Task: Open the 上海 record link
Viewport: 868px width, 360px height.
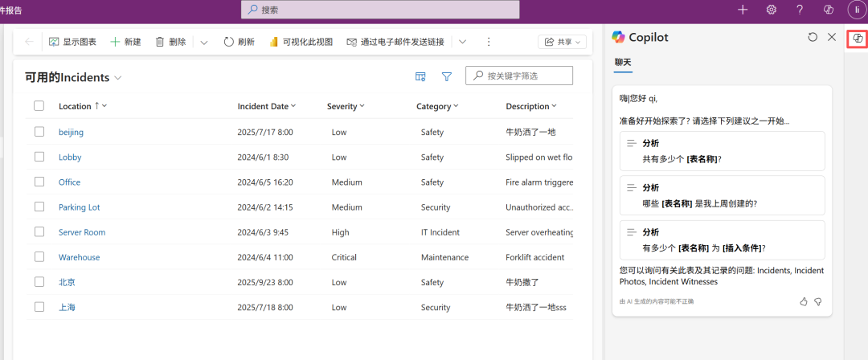Action: coord(67,308)
